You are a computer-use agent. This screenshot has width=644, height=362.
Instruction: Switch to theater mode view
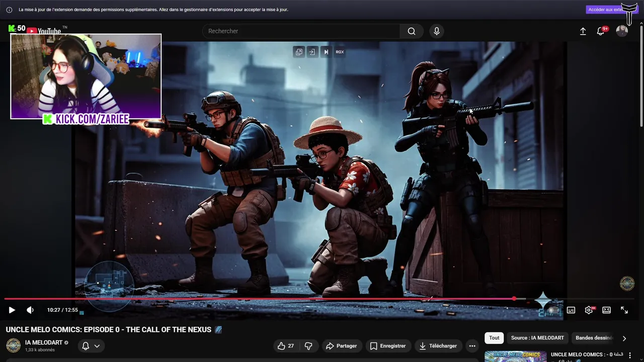point(607,310)
